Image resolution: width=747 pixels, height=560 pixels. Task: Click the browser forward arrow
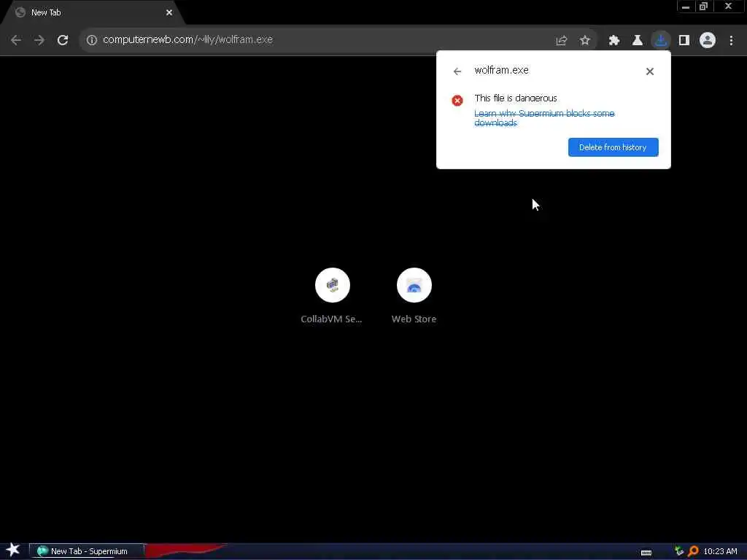39,40
